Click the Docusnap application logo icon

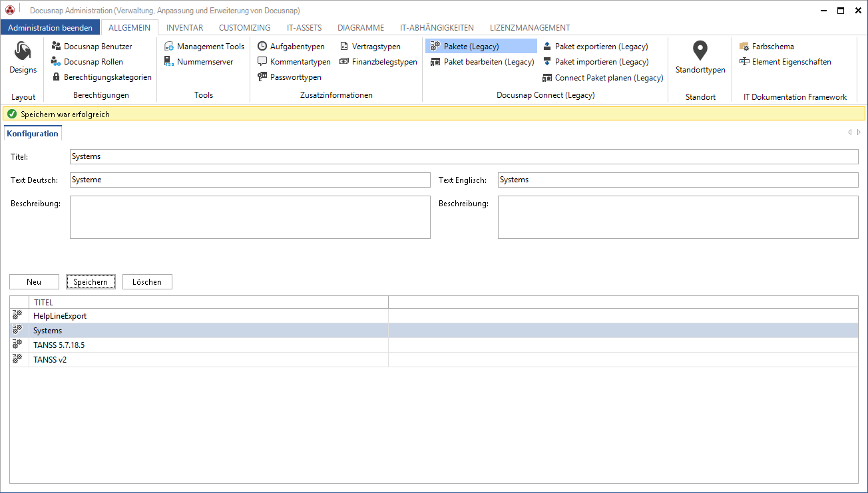pos(9,10)
